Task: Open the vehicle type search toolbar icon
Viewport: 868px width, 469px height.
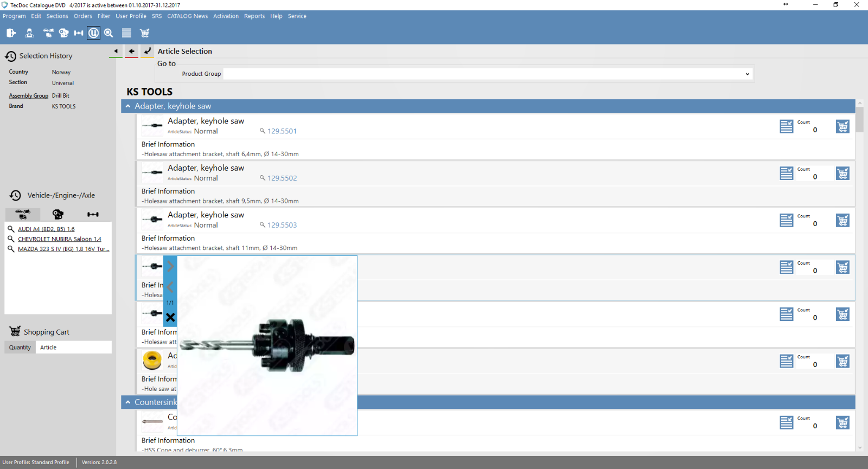Action: click(x=48, y=33)
